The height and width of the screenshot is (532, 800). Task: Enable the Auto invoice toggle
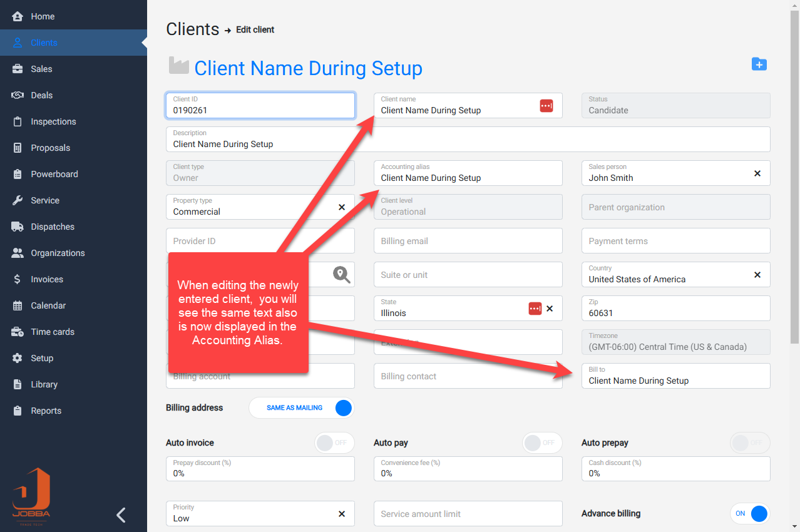(334, 442)
